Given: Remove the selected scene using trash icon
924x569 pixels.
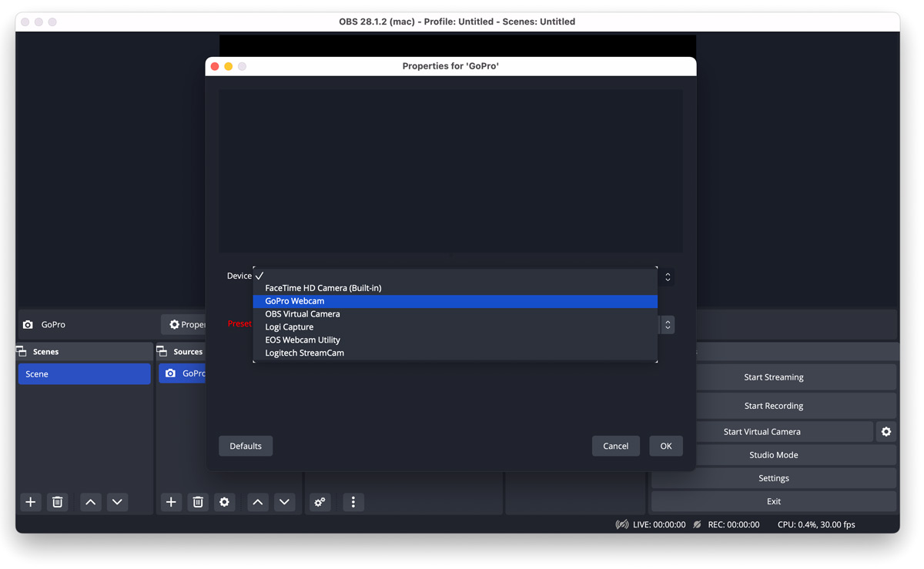Looking at the screenshot, I should click(57, 502).
